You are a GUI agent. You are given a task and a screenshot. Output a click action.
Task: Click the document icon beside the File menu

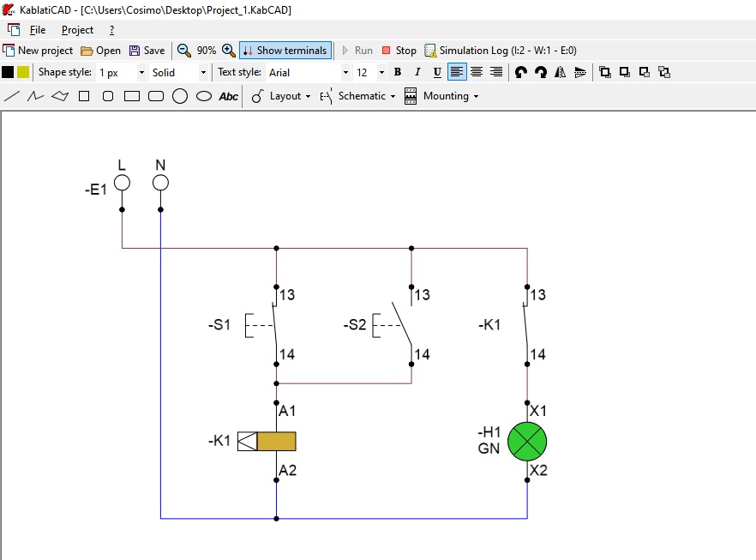click(14, 30)
